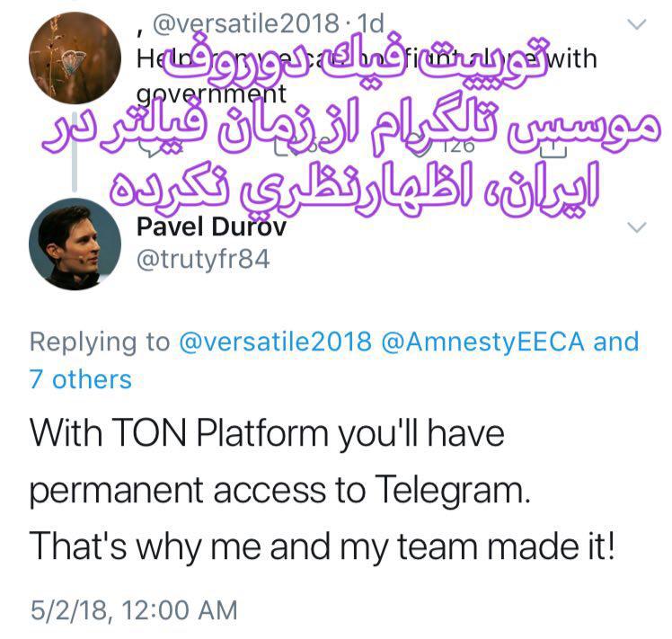The height and width of the screenshot is (639, 672).
Task: Click the 126 count under the first tweet
Action: (460, 145)
